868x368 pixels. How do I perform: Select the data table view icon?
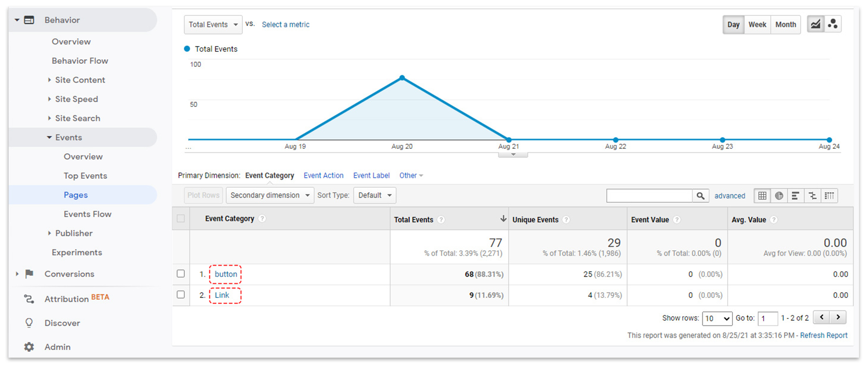[x=762, y=195]
